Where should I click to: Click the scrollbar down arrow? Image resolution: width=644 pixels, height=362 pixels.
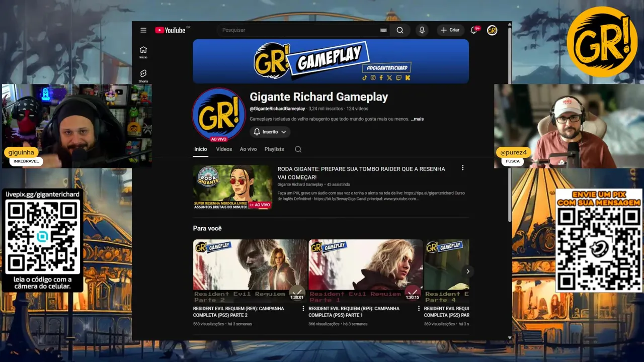pyautogui.click(x=510, y=337)
